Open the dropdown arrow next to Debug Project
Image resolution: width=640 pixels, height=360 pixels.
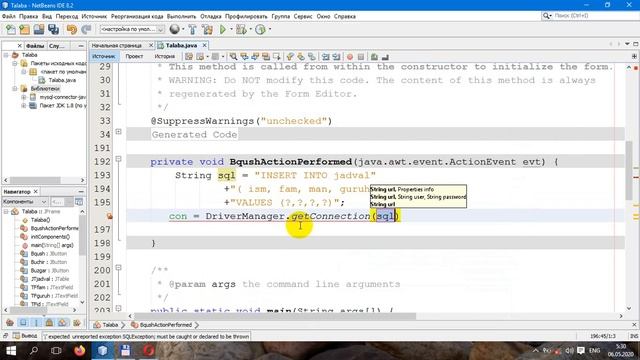tap(250, 29)
